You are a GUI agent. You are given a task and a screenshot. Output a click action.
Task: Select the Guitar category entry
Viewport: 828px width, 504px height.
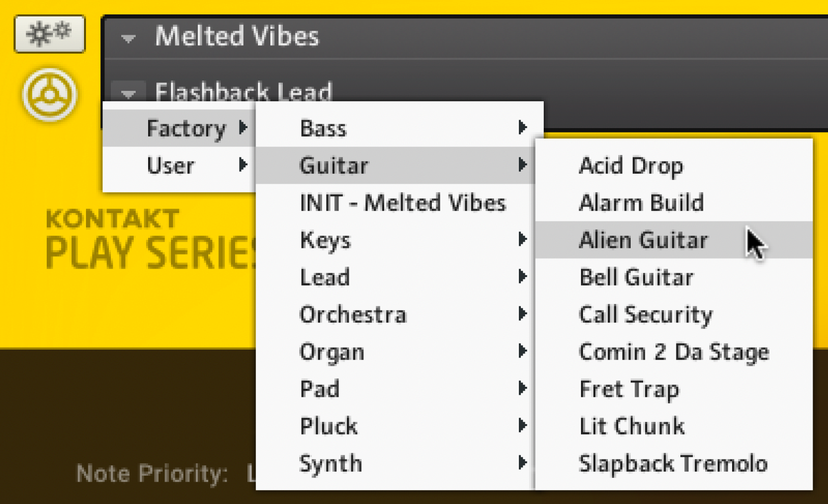pyautogui.click(x=334, y=166)
